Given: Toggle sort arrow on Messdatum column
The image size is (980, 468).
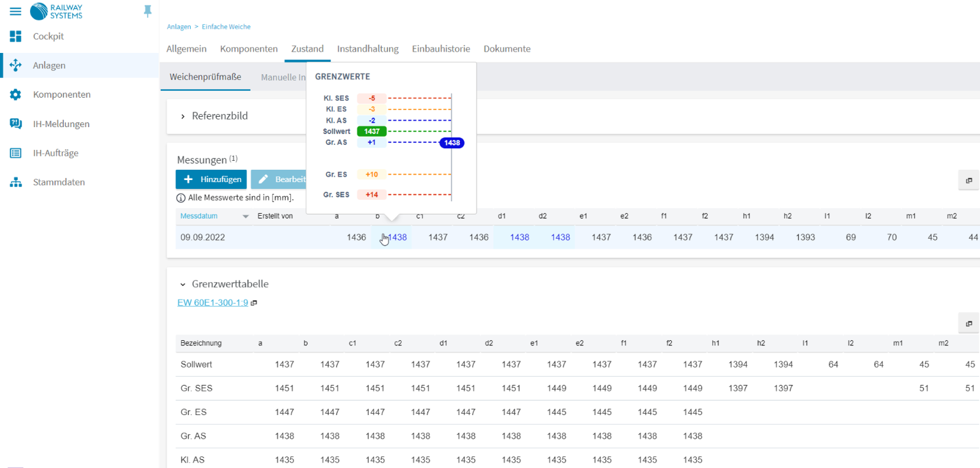Looking at the screenshot, I should (x=246, y=216).
